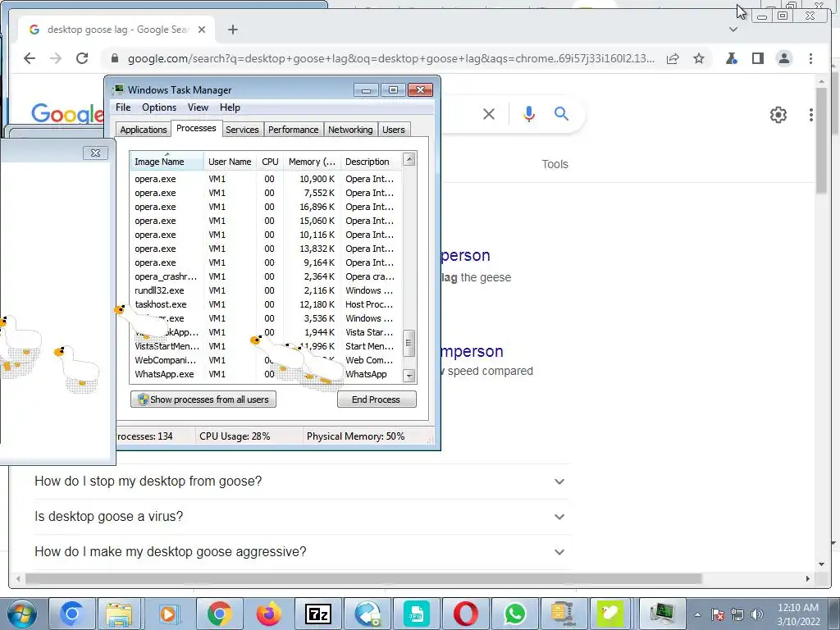Select the rundll32.exe process row

tap(265, 290)
